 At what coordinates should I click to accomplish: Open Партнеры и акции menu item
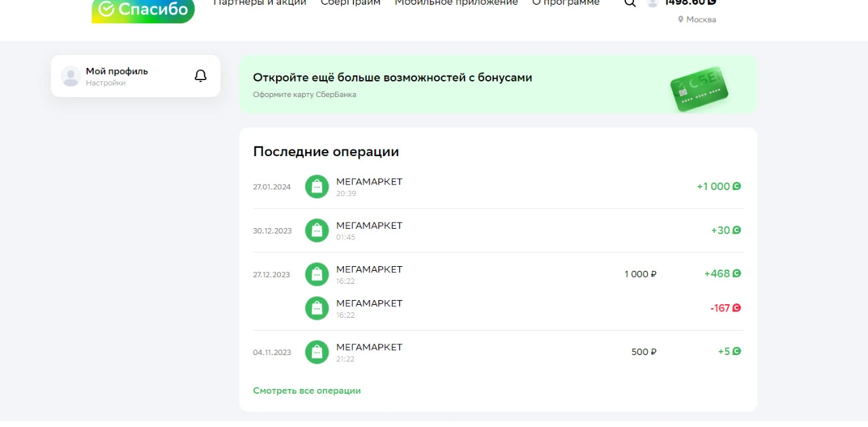260,3
